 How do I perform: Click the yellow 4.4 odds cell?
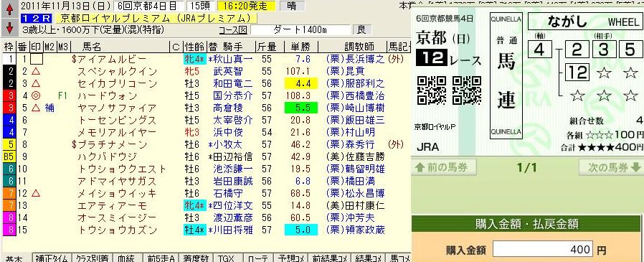pyautogui.click(x=302, y=84)
